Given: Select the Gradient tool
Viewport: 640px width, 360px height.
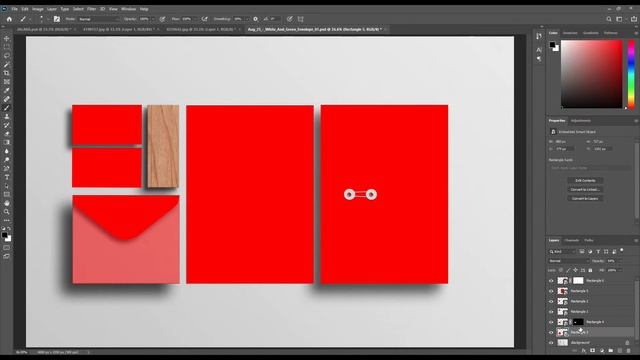Looking at the screenshot, I should (x=7, y=142).
